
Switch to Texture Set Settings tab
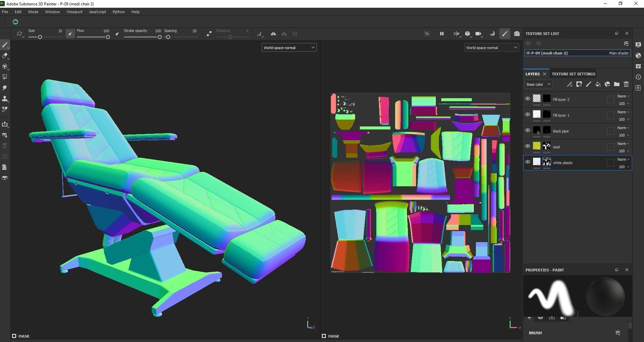point(573,74)
